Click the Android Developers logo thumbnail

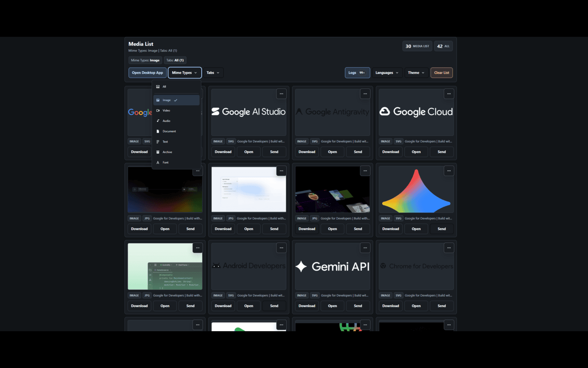249,266
